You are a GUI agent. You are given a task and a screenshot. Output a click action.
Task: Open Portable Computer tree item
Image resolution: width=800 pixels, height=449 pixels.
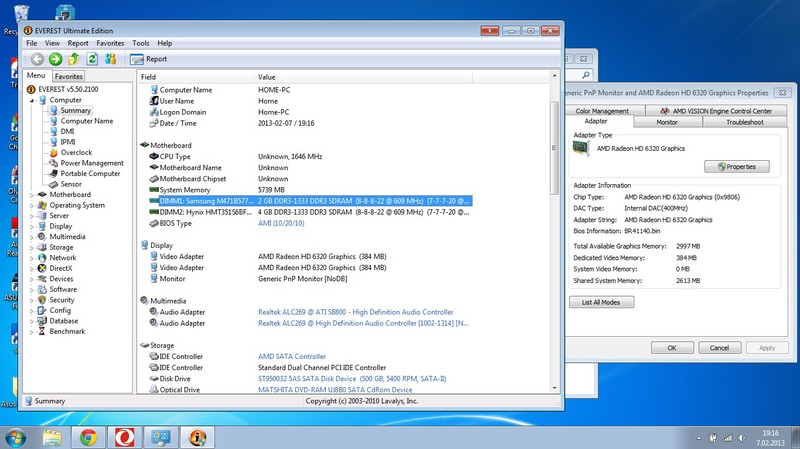(90, 173)
